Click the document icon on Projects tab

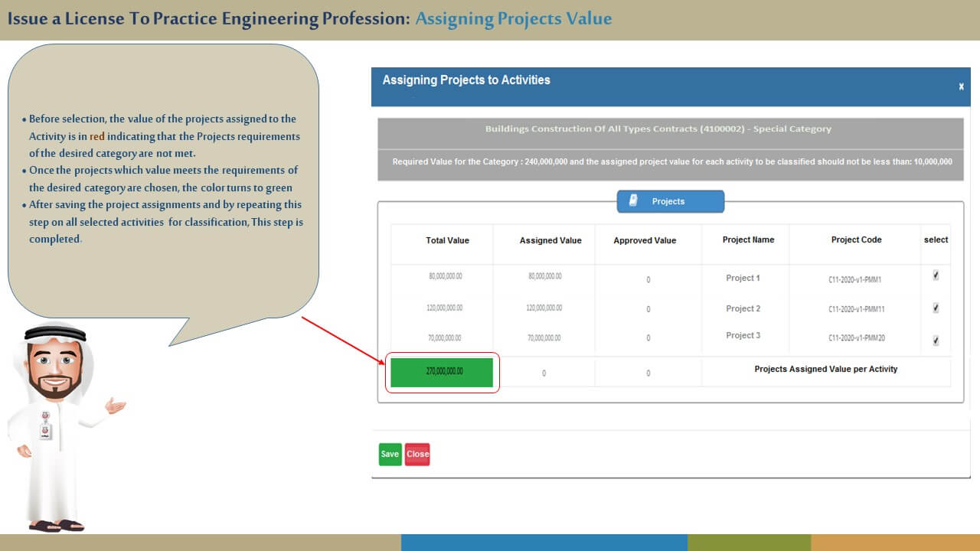pyautogui.click(x=633, y=201)
